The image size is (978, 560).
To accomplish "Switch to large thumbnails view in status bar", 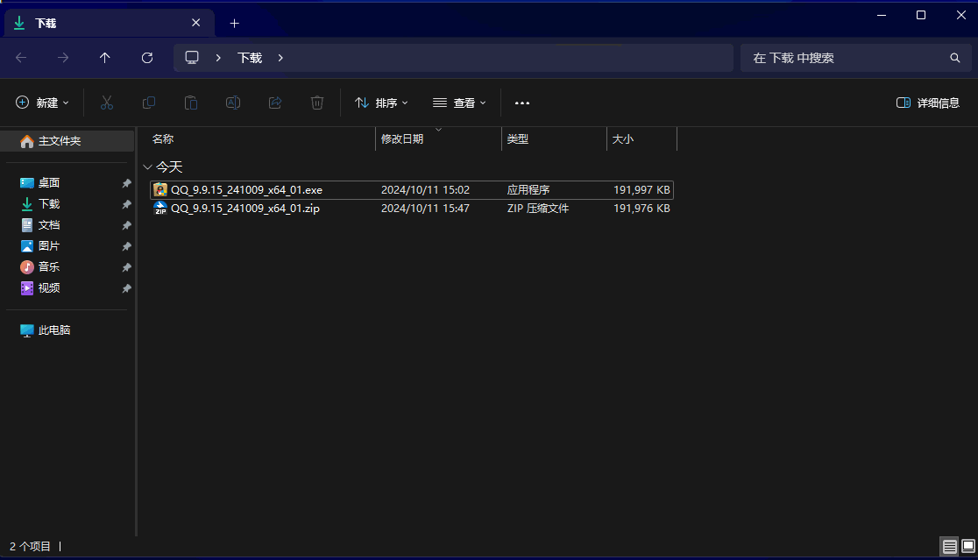I will pyautogui.click(x=967, y=546).
